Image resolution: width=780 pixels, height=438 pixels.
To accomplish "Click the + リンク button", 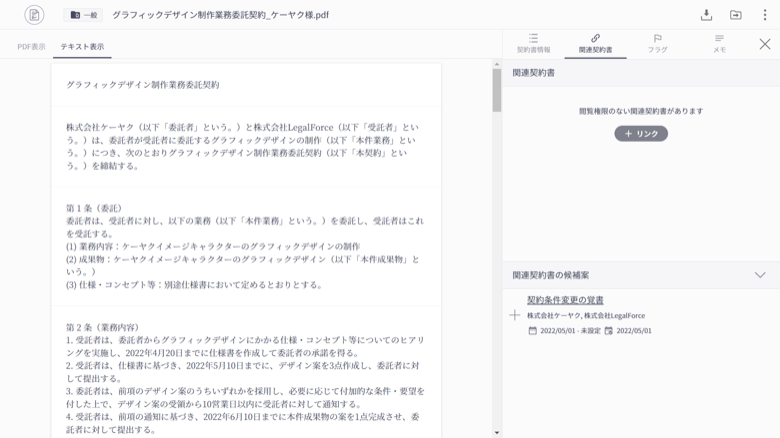I will point(641,133).
